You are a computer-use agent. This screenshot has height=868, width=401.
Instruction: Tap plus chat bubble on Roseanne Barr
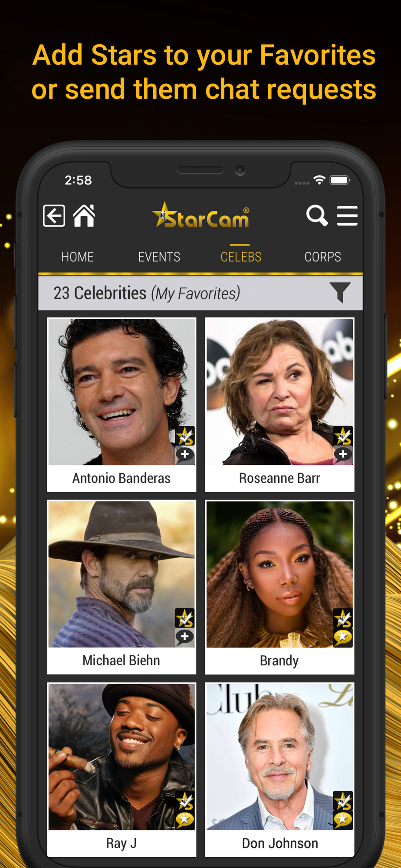coord(343,455)
